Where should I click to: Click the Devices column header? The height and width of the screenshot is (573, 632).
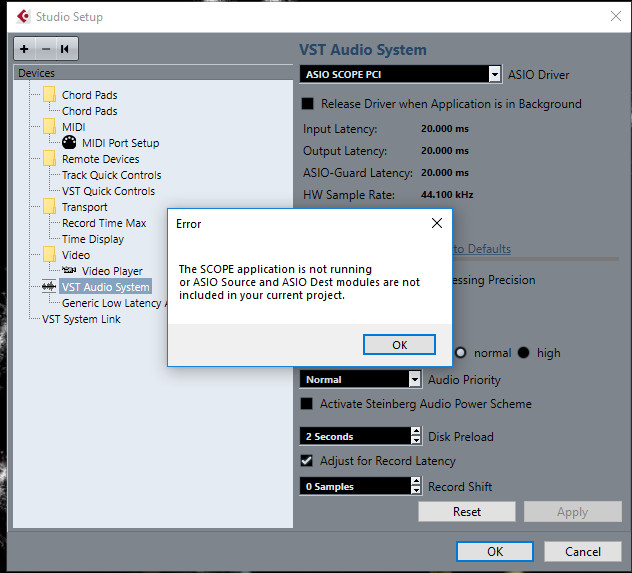tap(153, 73)
